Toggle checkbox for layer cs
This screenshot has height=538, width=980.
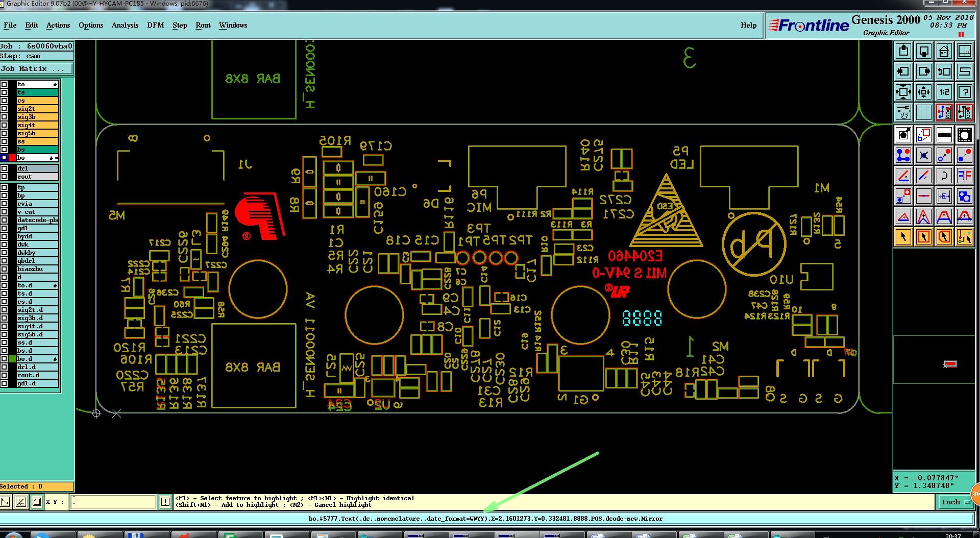pyautogui.click(x=4, y=101)
